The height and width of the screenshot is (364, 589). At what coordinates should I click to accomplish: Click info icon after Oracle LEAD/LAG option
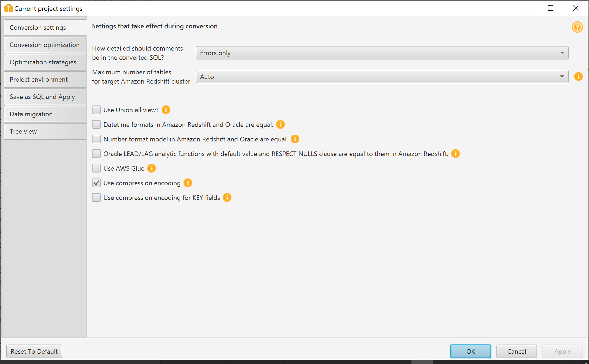tap(456, 154)
